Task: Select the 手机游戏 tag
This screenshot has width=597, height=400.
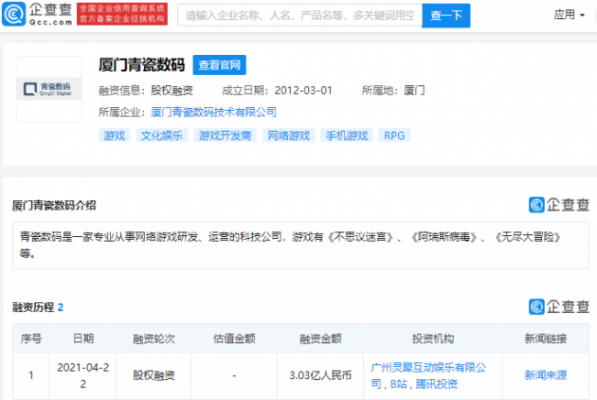Action: 347,135
